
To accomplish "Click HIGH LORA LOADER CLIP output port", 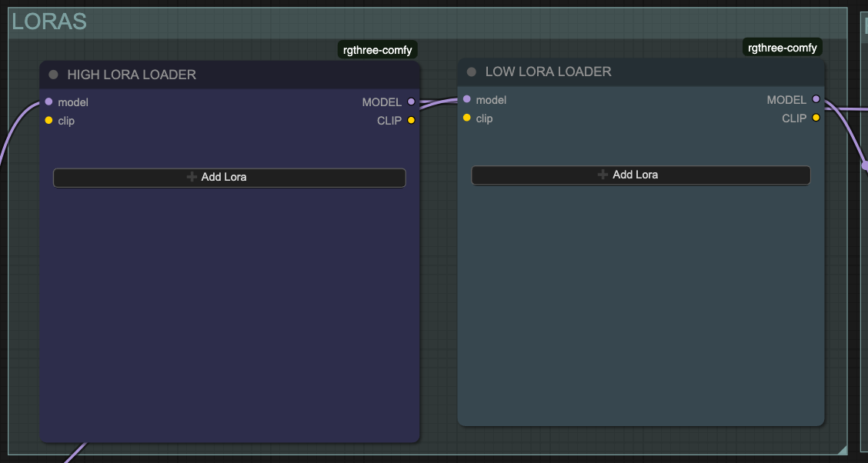I will coord(411,120).
